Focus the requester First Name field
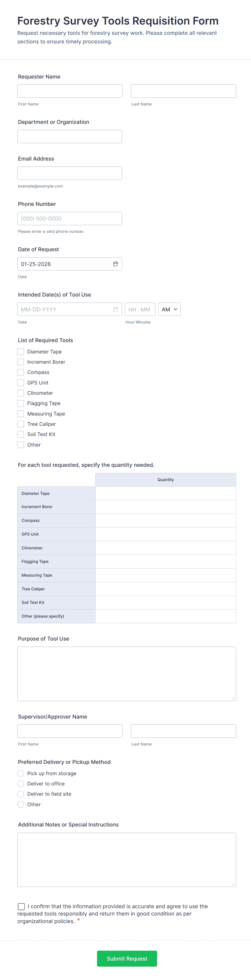251x980 pixels. [x=70, y=91]
